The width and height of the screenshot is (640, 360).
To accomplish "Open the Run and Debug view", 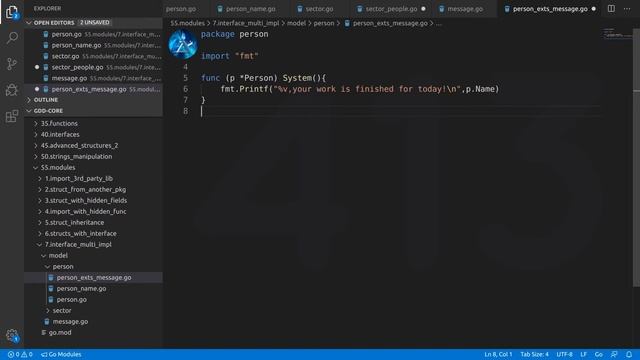I will [x=12, y=90].
